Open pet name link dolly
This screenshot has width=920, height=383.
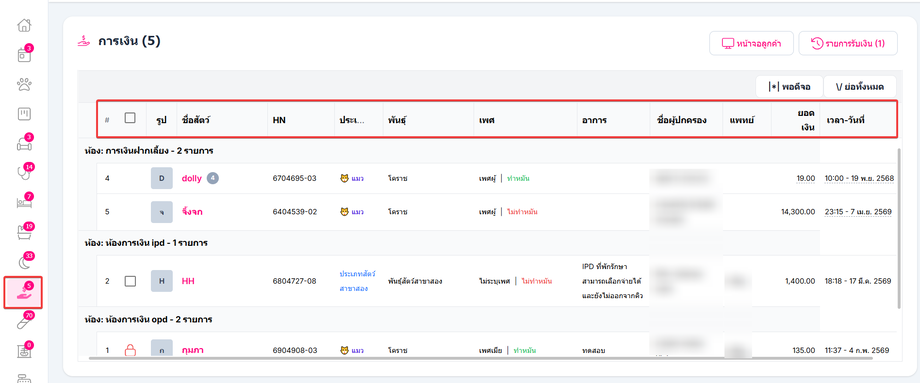[x=192, y=178]
